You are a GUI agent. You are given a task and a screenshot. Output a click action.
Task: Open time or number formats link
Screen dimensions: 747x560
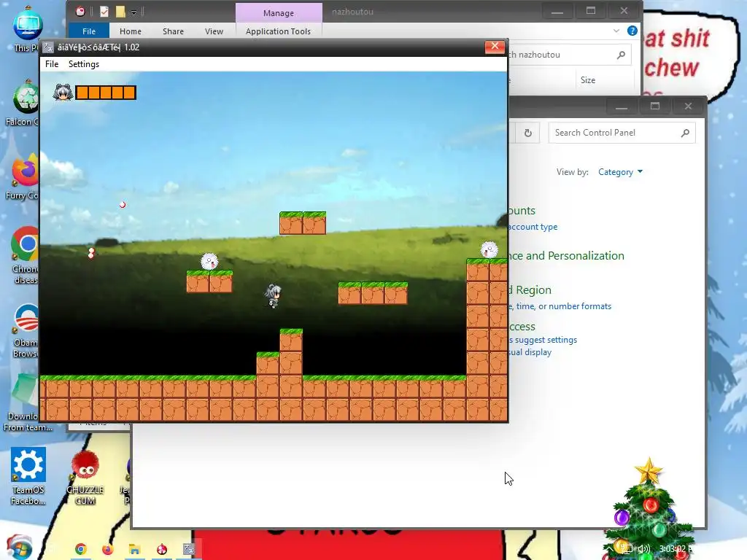pos(560,306)
